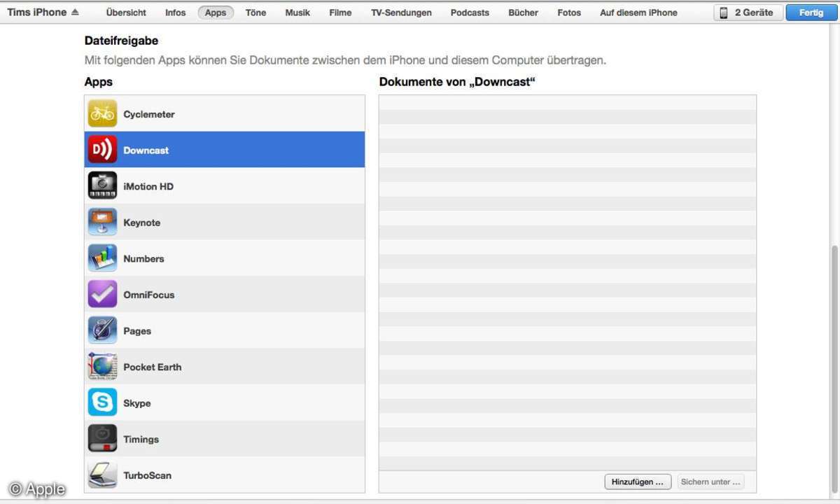840x504 pixels.
Task: Click the iMotion HD camera icon
Action: 102,185
